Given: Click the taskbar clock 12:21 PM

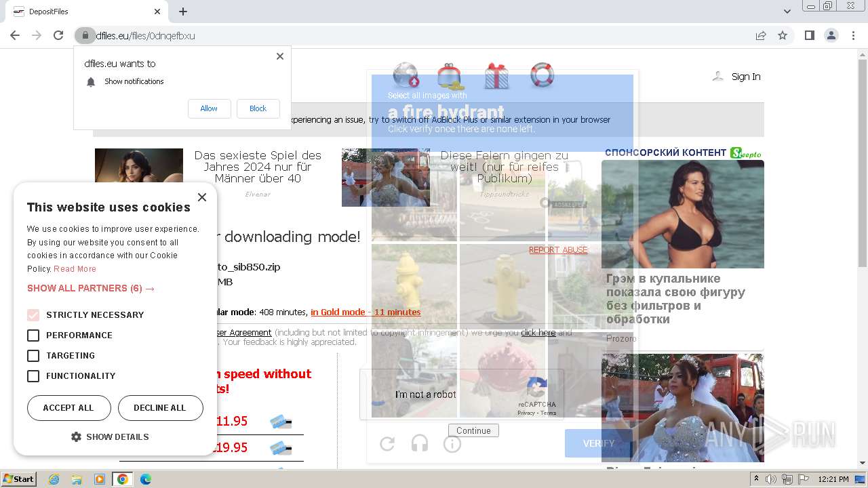Looking at the screenshot, I should pos(833,479).
